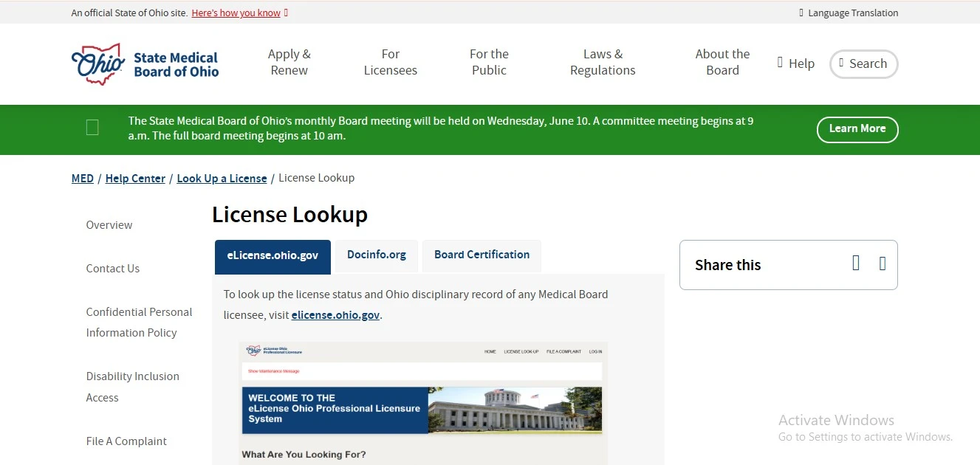Open Contact Us in the sidebar
Screen dimensions: 980x465
(113, 269)
